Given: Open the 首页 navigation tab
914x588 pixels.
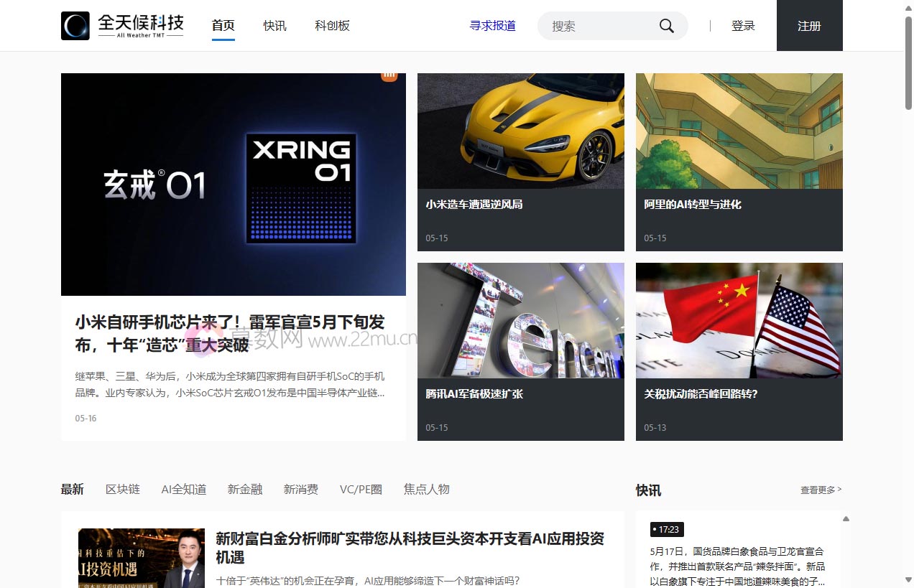Looking at the screenshot, I should point(223,26).
